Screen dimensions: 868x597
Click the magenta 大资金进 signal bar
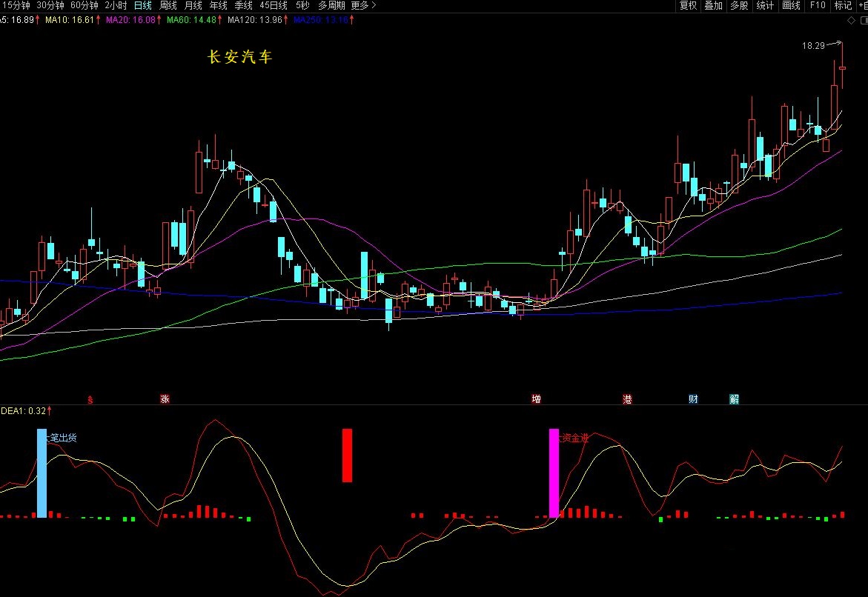(x=554, y=473)
